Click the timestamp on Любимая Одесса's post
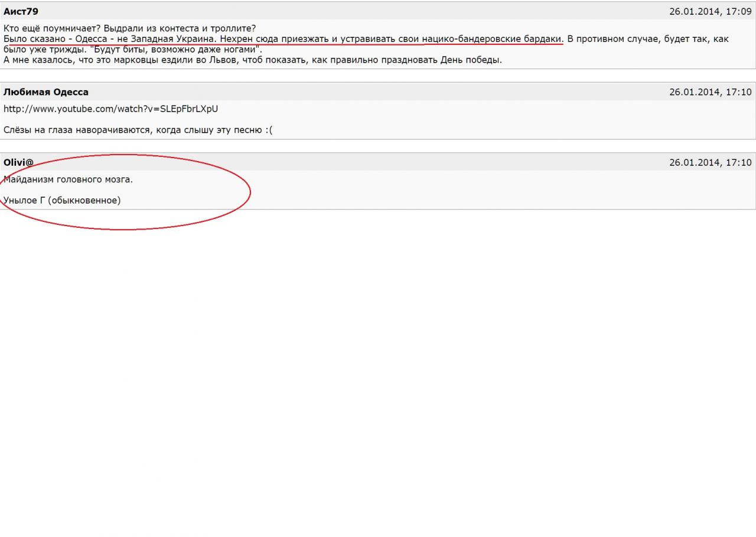The width and height of the screenshot is (756, 537). 710,92
